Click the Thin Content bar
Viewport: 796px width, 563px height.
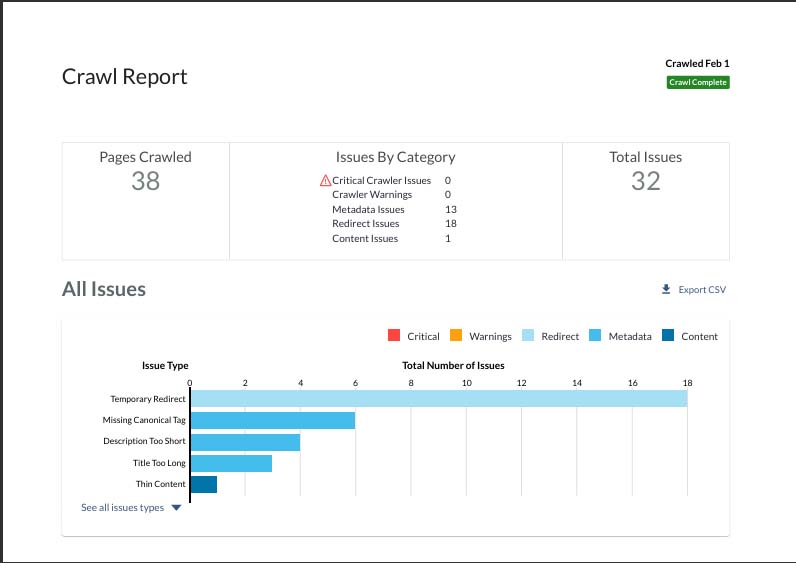(x=204, y=484)
